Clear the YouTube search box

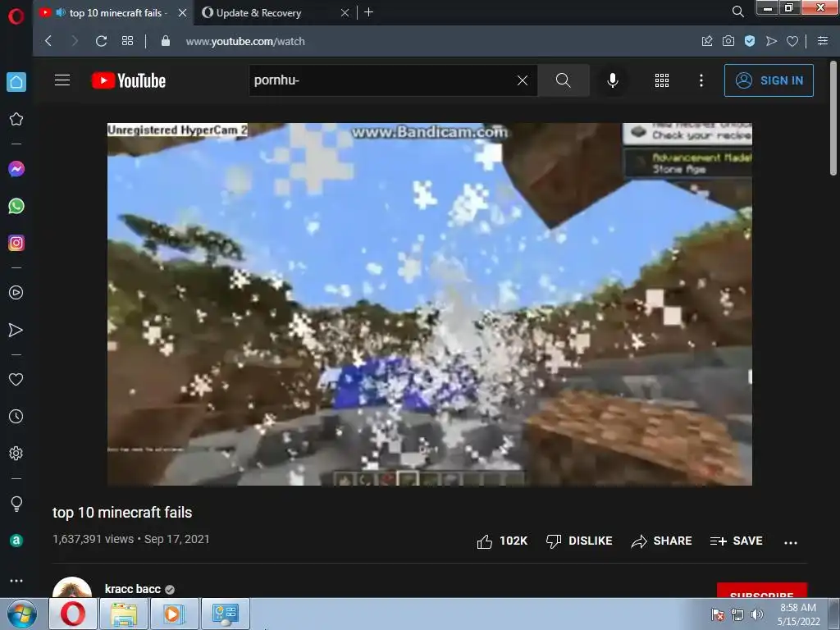tap(523, 80)
